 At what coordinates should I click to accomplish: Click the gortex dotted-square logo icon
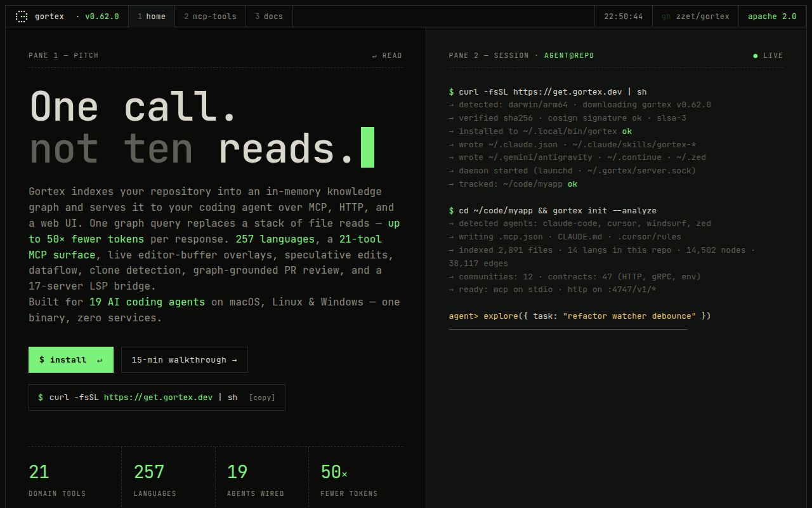tap(22, 17)
